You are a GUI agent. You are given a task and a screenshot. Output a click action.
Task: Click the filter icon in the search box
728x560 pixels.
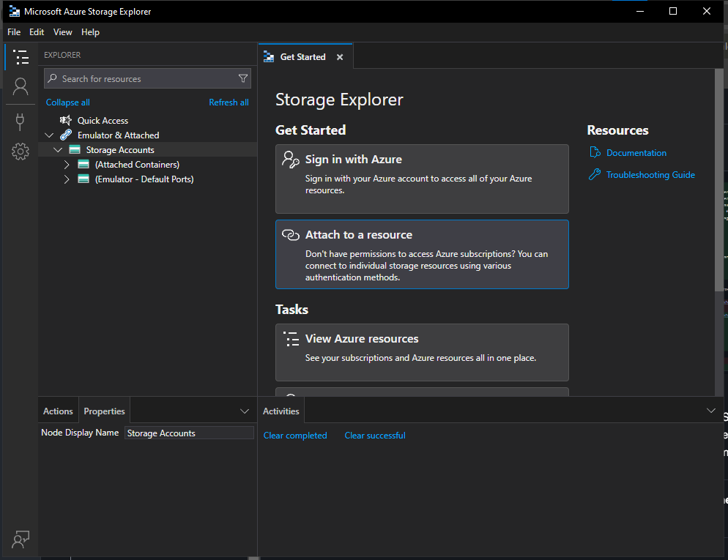tap(243, 78)
